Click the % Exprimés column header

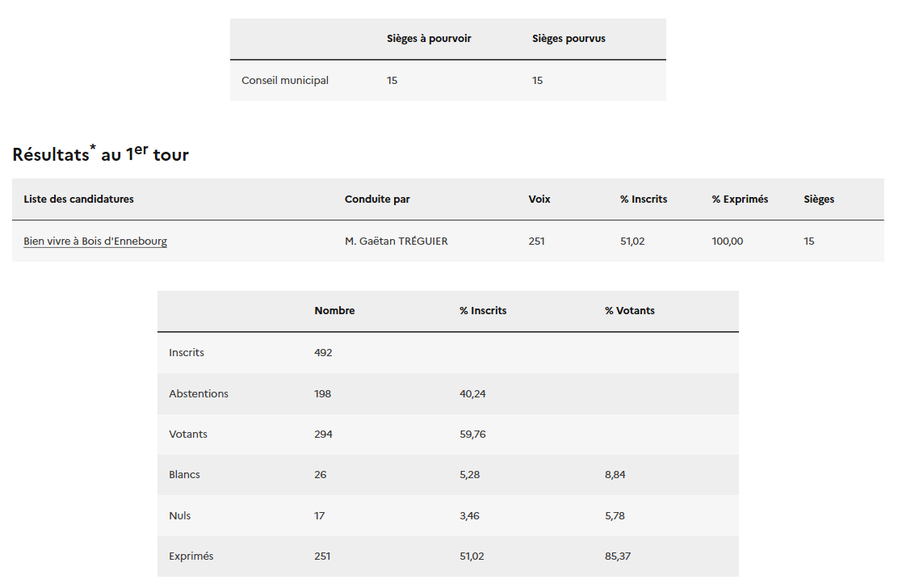pos(740,199)
